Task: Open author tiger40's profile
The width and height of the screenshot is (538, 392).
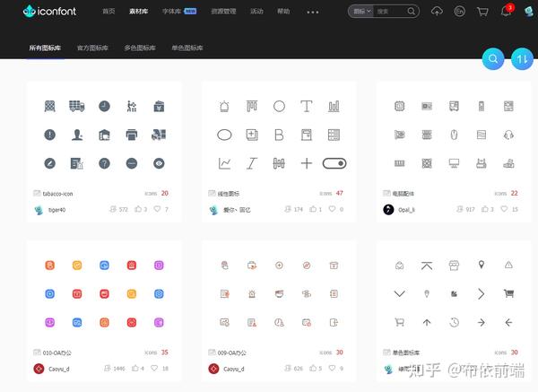Action: tap(57, 210)
